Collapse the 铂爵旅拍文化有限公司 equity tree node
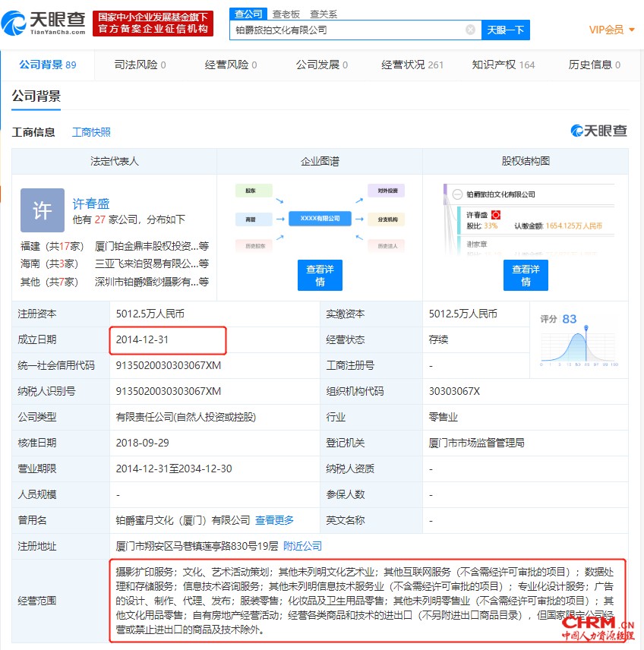Screen dimensions: 644x650 [x=456, y=194]
